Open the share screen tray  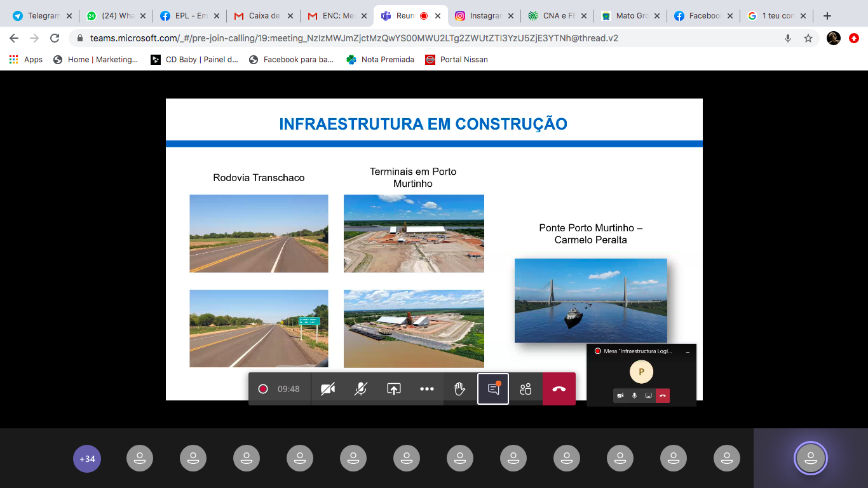pos(394,389)
